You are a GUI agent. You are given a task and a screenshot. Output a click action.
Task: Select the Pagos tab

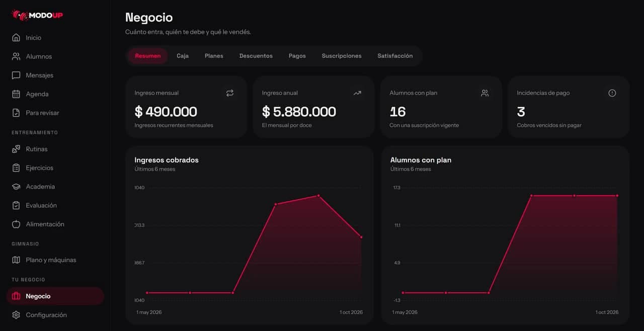point(297,56)
